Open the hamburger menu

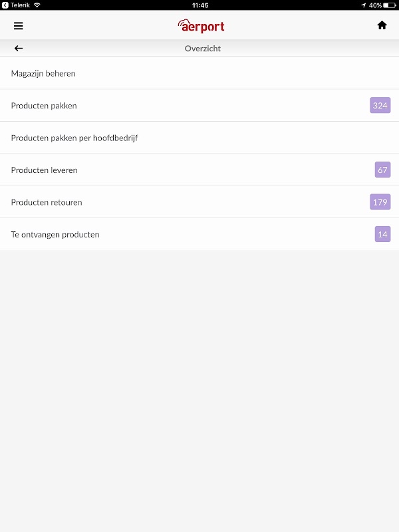click(x=19, y=26)
